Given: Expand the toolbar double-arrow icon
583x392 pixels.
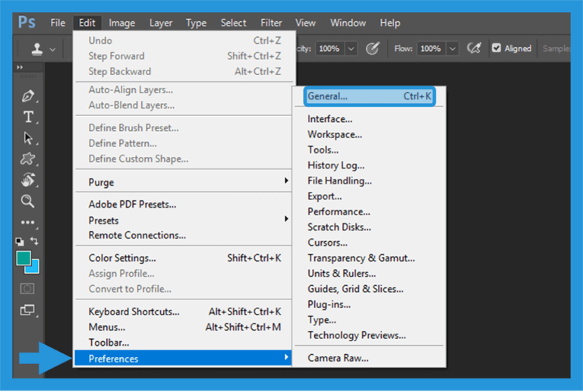Looking at the screenshot, I should point(20,67).
